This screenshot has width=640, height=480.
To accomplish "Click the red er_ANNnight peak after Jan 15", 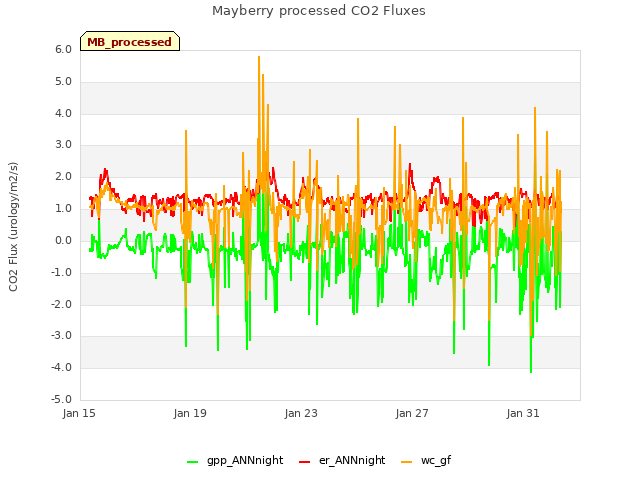I will point(105,169).
